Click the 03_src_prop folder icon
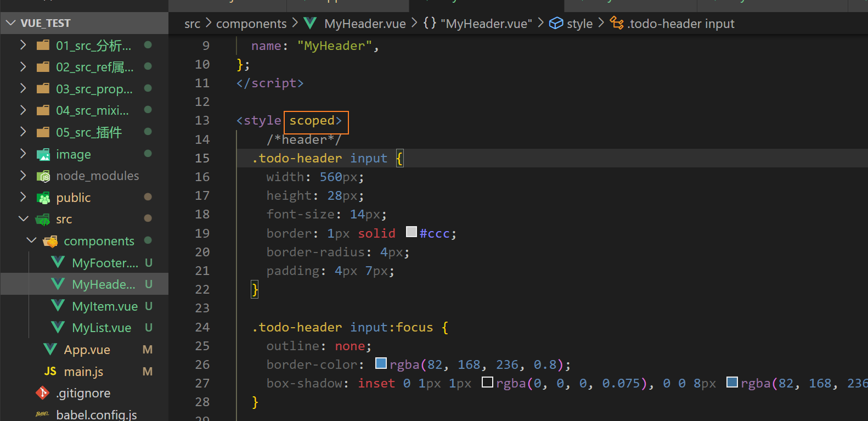 point(43,88)
